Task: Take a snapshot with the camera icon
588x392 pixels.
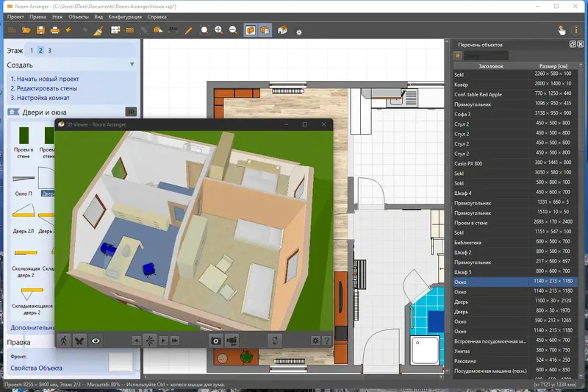Action: point(215,341)
